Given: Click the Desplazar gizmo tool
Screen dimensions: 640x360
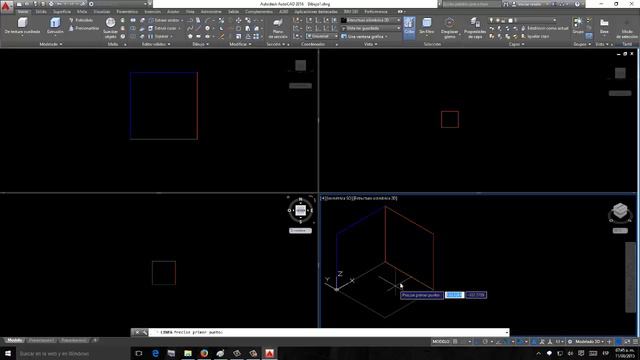Looking at the screenshot, I should [x=449, y=28].
